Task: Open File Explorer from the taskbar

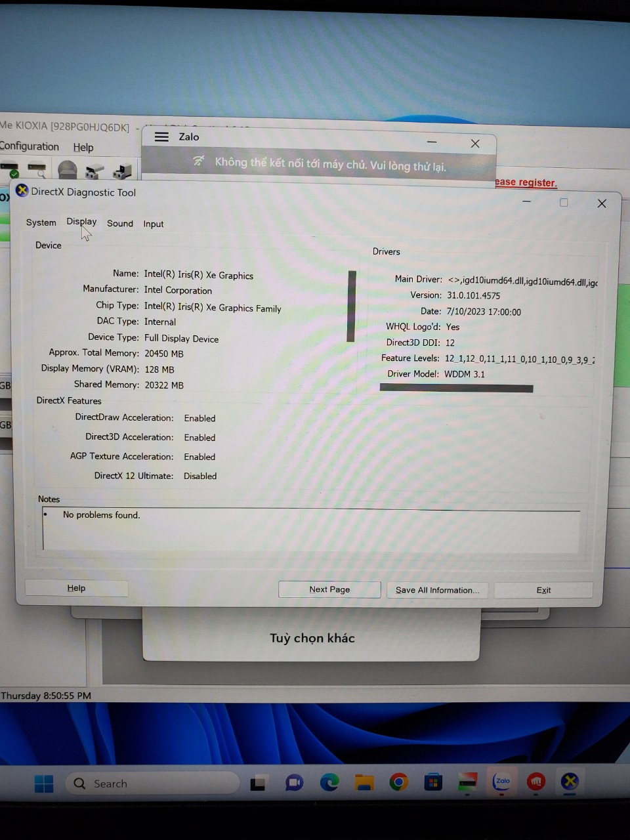Action: click(364, 782)
